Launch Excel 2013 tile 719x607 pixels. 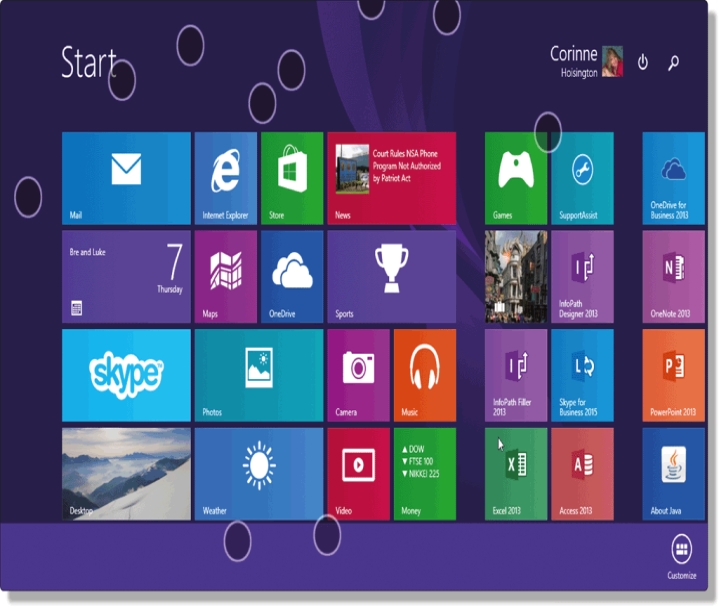pos(516,474)
